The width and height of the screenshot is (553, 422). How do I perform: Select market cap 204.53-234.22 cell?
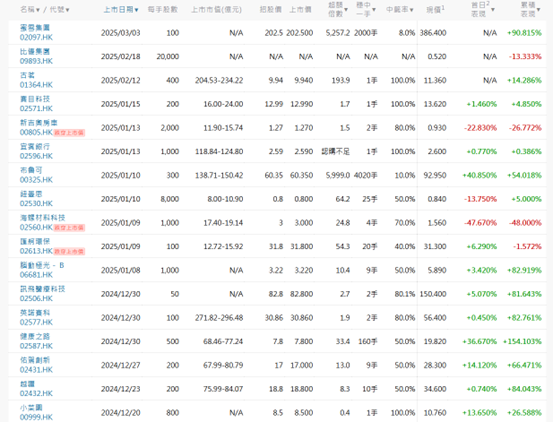pos(219,80)
